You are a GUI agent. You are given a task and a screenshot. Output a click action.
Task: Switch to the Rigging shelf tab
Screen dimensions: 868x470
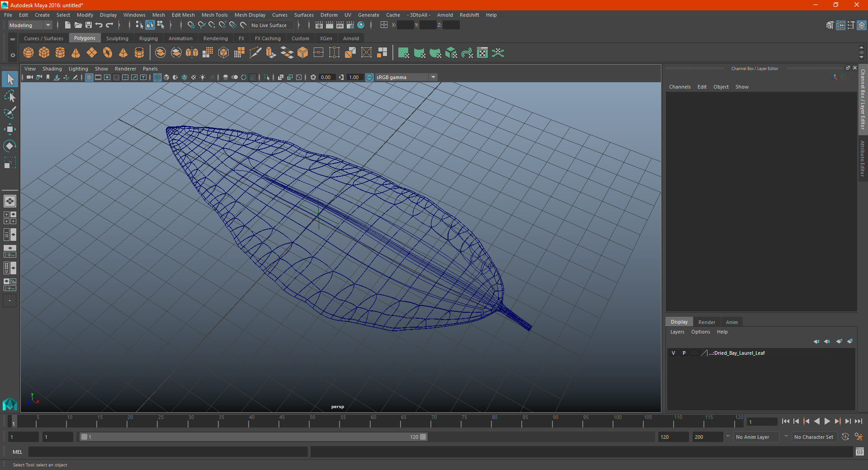coord(148,38)
